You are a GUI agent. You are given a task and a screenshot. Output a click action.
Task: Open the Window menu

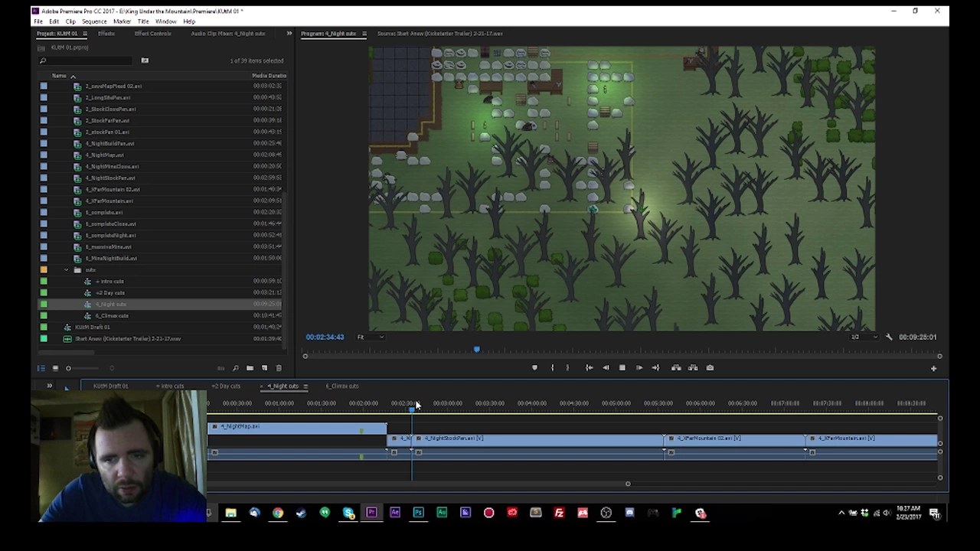pos(166,21)
